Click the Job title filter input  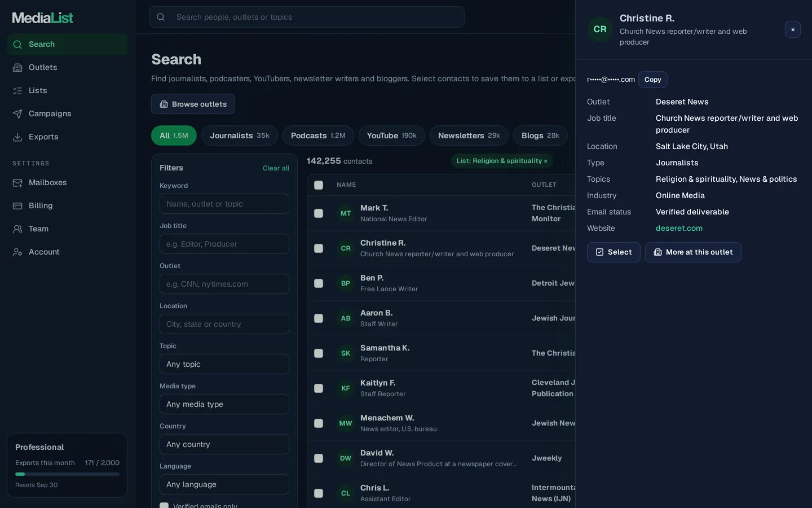(224, 244)
